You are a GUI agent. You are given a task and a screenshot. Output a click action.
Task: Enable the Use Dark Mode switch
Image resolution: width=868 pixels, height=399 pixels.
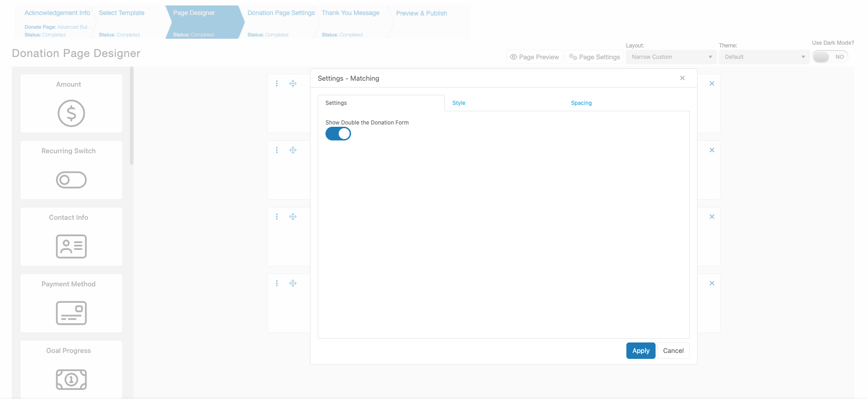coord(830,57)
